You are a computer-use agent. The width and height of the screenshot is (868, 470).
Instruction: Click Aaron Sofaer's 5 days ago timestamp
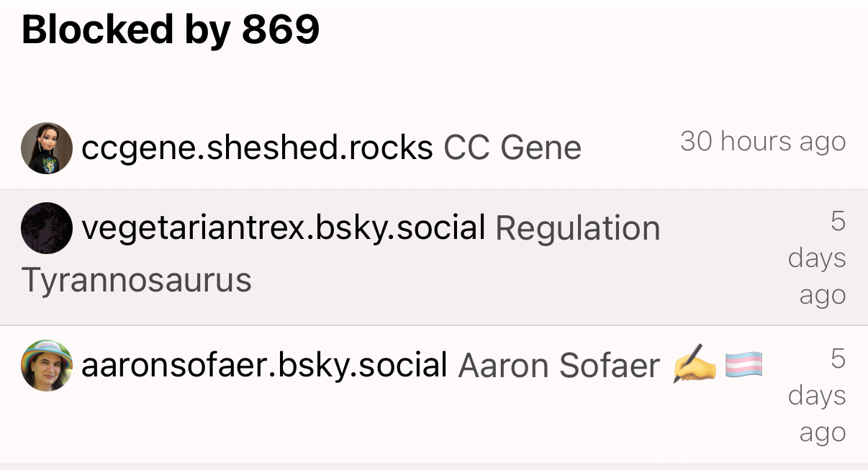pyautogui.click(x=817, y=395)
